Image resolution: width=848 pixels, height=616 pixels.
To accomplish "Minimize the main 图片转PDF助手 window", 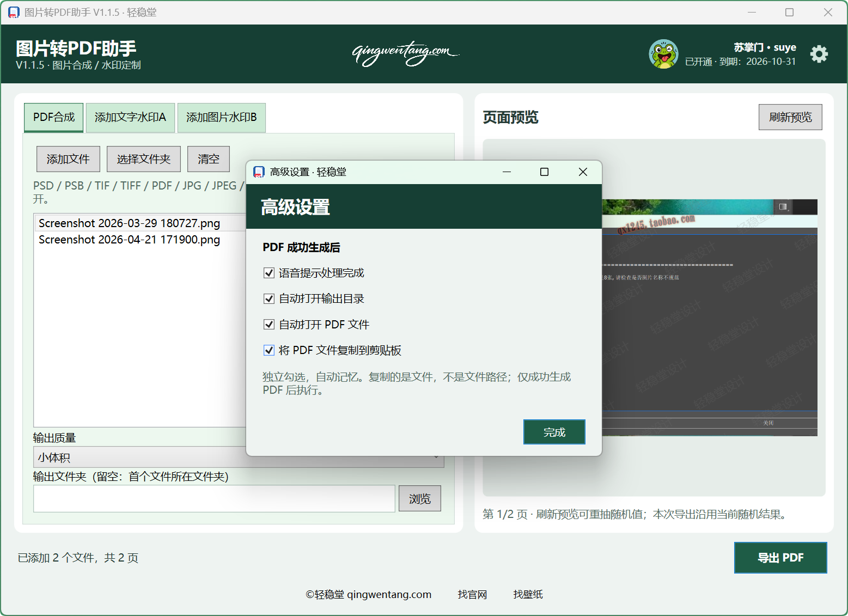I will coord(752,12).
